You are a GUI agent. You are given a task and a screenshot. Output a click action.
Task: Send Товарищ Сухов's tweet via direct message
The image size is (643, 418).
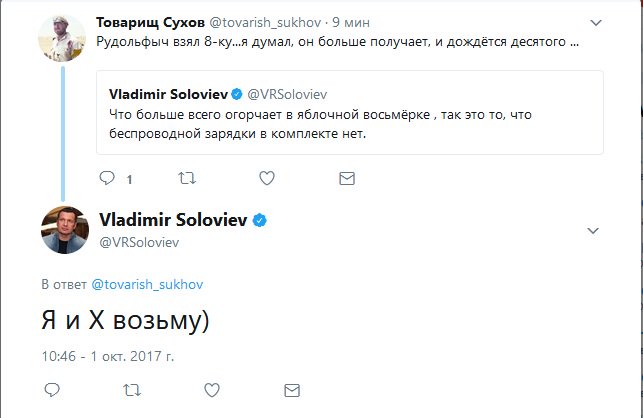(x=346, y=178)
